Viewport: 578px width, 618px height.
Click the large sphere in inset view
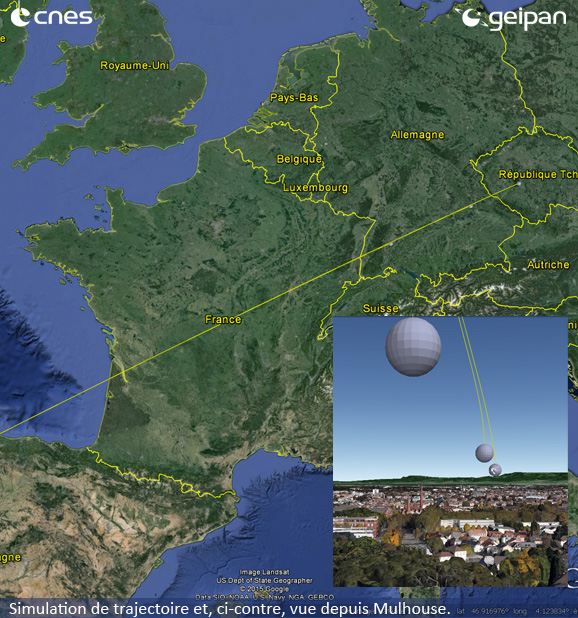(x=413, y=346)
